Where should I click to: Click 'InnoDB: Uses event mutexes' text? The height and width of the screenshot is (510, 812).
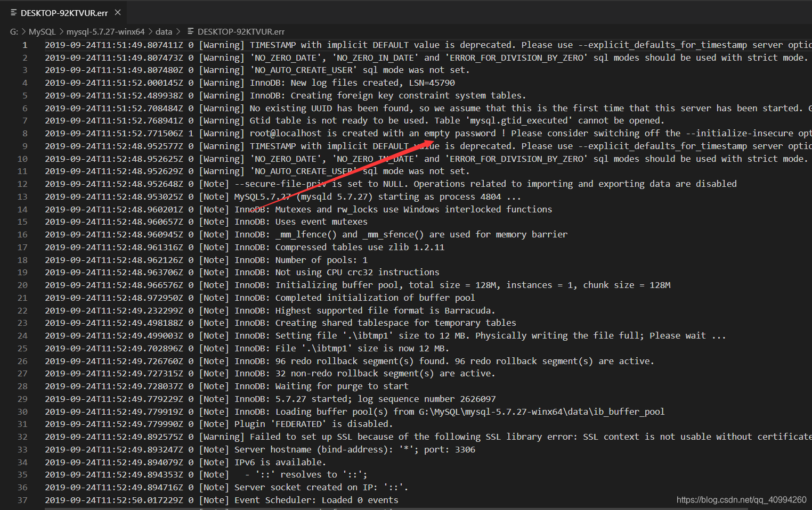(301, 222)
